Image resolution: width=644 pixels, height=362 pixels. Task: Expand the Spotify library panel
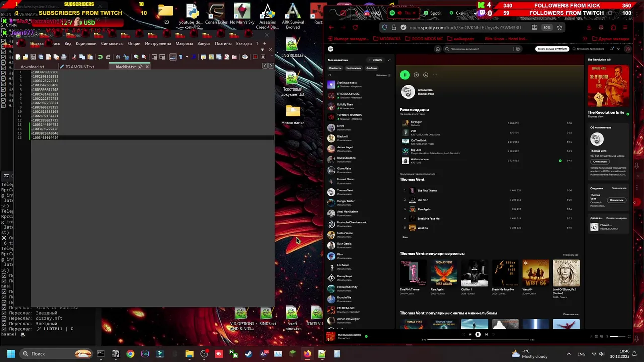tap(389, 60)
